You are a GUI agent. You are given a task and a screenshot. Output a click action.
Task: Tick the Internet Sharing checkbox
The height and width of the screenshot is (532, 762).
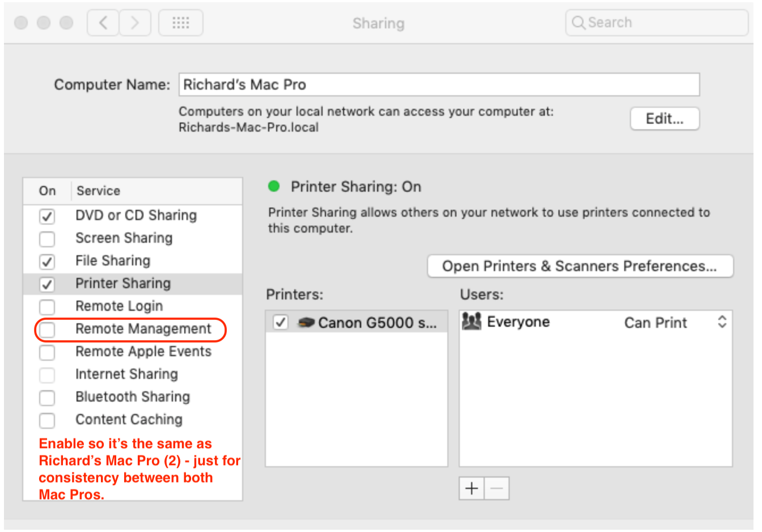click(47, 375)
